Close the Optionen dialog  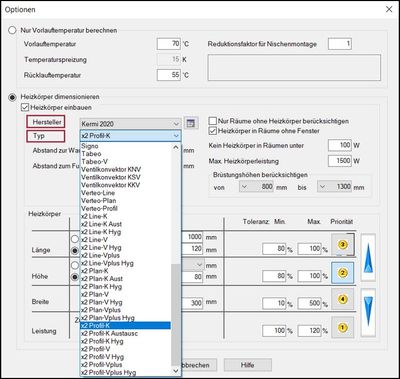tap(389, 9)
